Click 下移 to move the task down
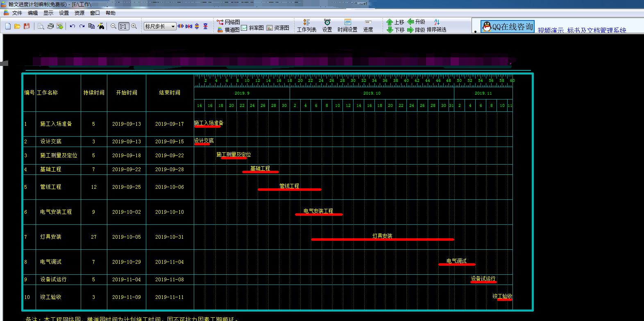Viewport: 644px width, 321px height. [395, 30]
